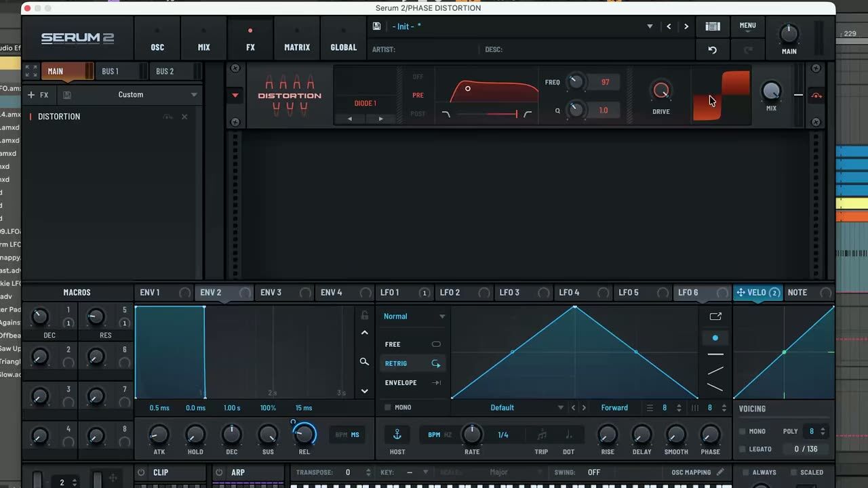
Task: Open the save preset disk icon
Action: click(376, 26)
